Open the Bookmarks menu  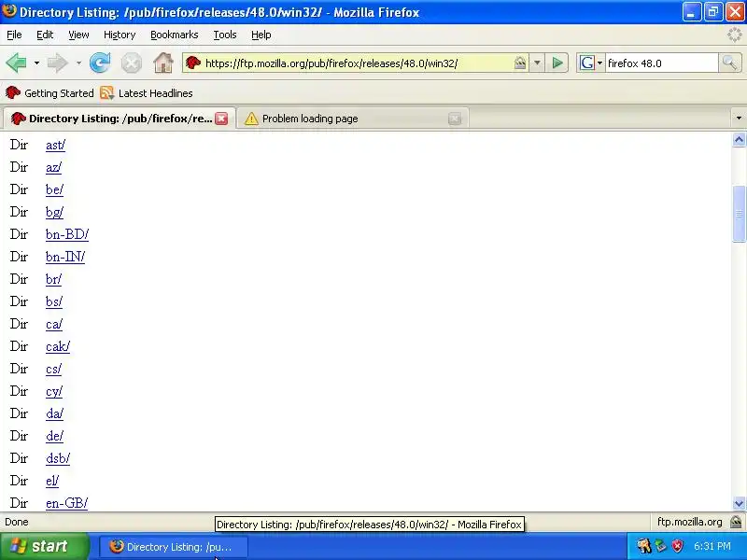[175, 35]
